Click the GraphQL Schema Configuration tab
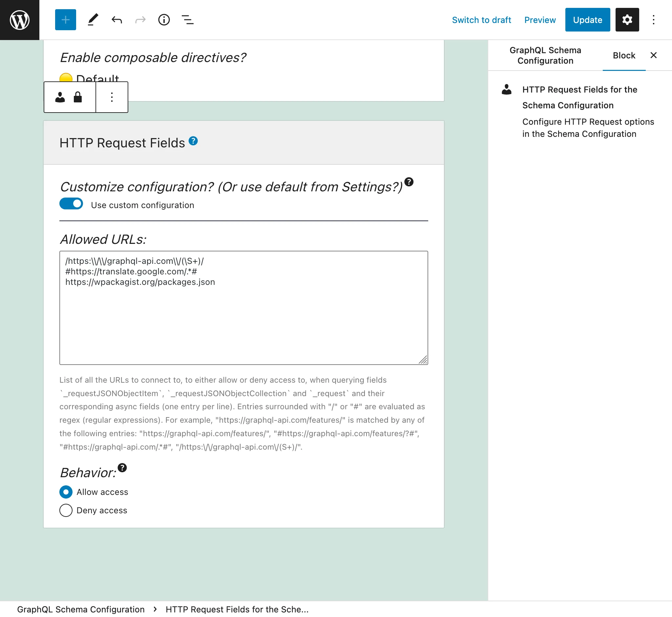Screen dimensions: 672x617 tap(545, 55)
